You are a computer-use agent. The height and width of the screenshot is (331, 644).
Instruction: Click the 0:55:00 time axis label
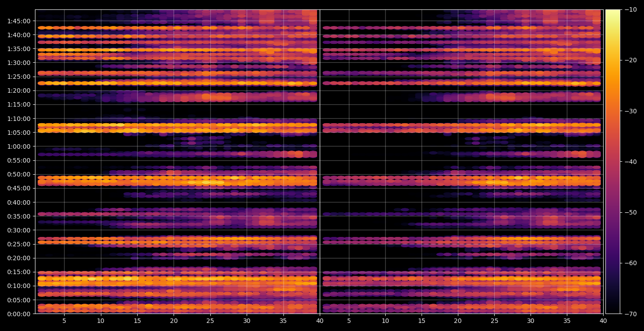coord(19,160)
